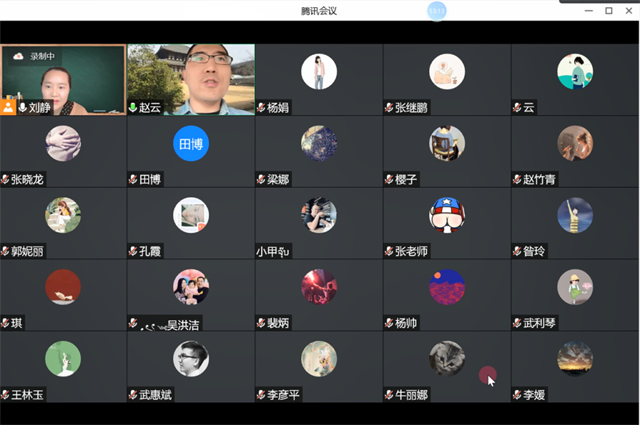Click the muted mic icon next to 张继鹏

pyautogui.click(x=389, y=107)
